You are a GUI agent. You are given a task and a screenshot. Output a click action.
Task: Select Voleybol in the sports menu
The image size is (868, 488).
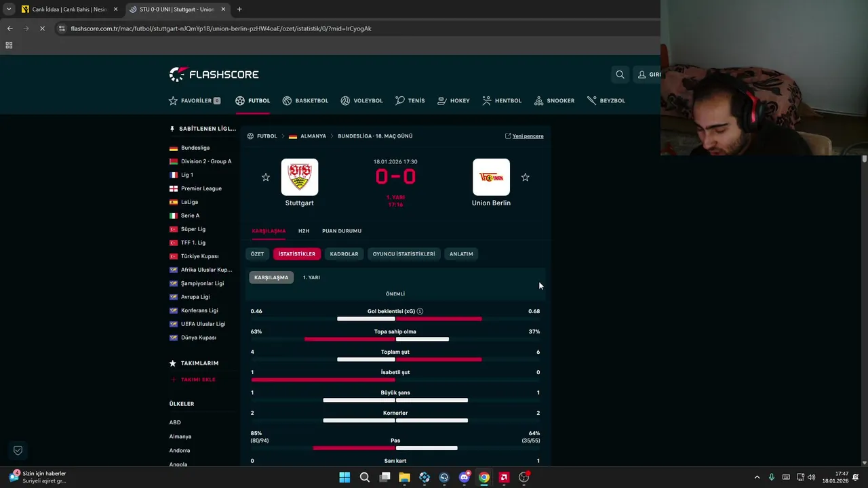point(361,100)
